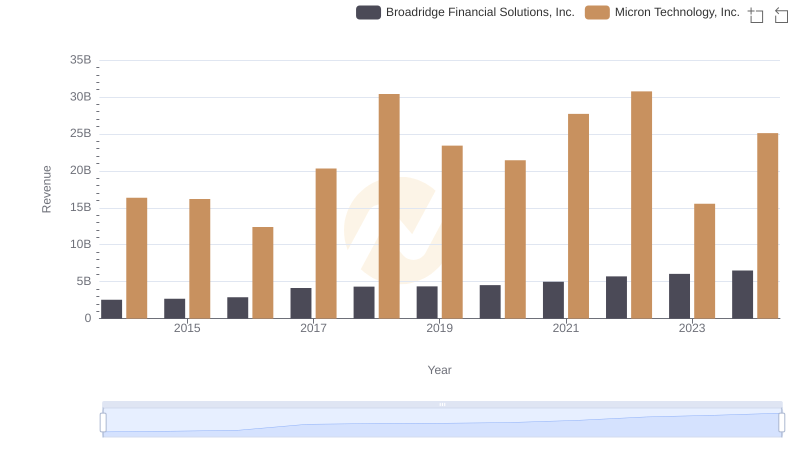Select Micron bar for 2021
The height and width of the screenshot is (461, 800).
pos(579,216)
